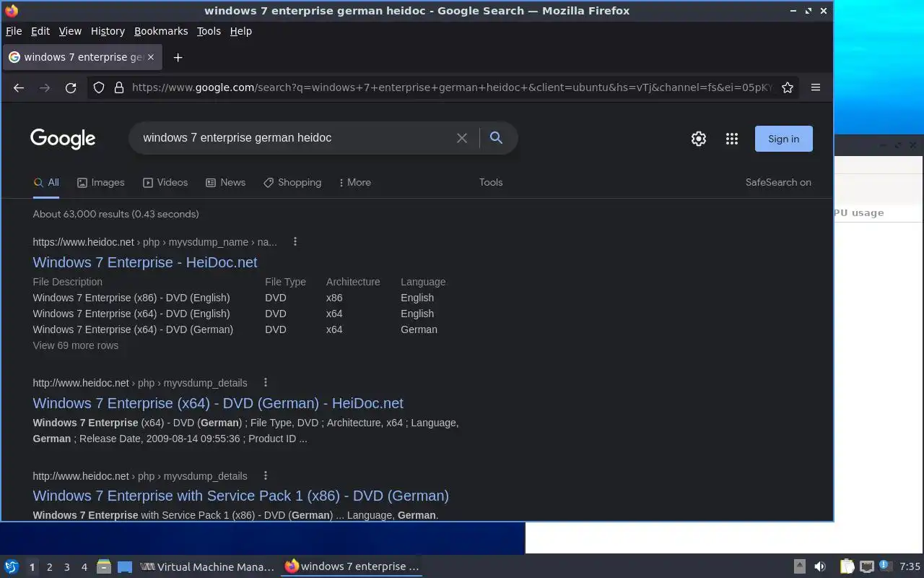Adjust volume from the tray speaker icon

coord(820,566)
